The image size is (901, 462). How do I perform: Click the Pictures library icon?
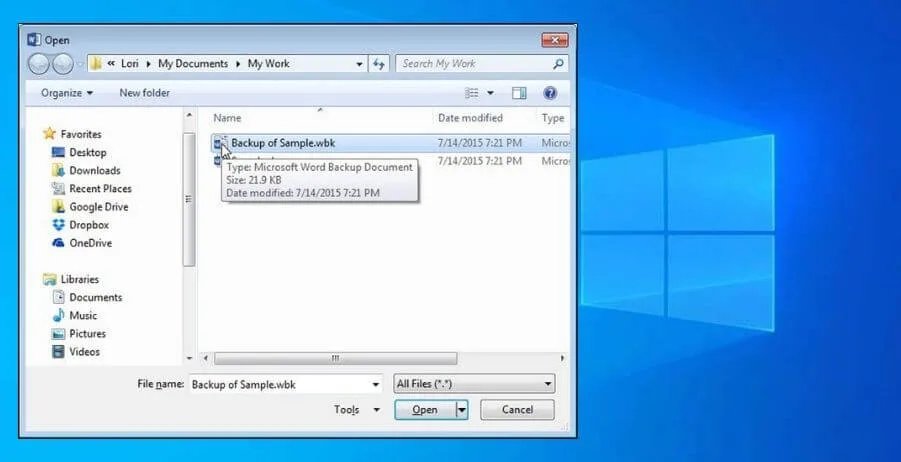(58, 333)
